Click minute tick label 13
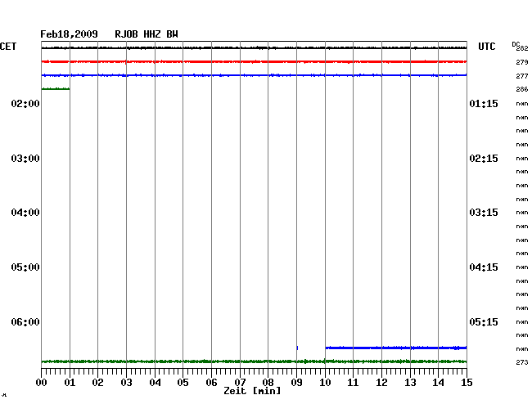The height and width of the screenshot is (404, 532). pyautogui.click(x=410, y=383)
